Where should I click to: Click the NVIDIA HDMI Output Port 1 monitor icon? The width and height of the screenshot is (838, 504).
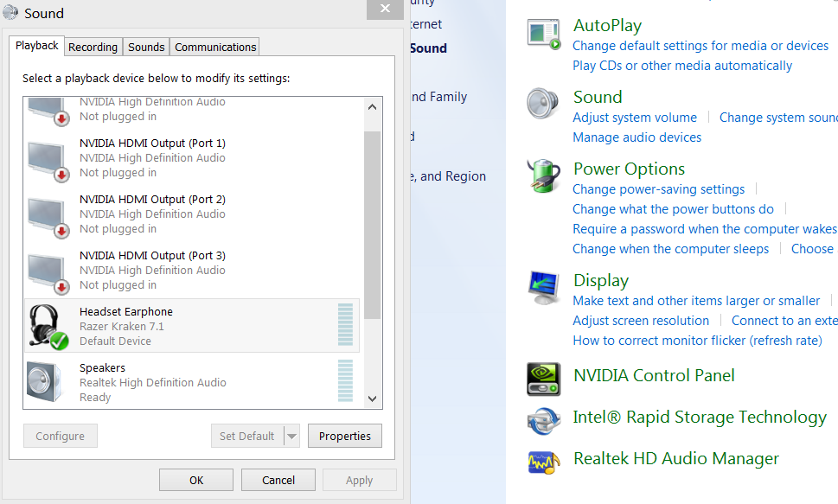click(48, 162)
